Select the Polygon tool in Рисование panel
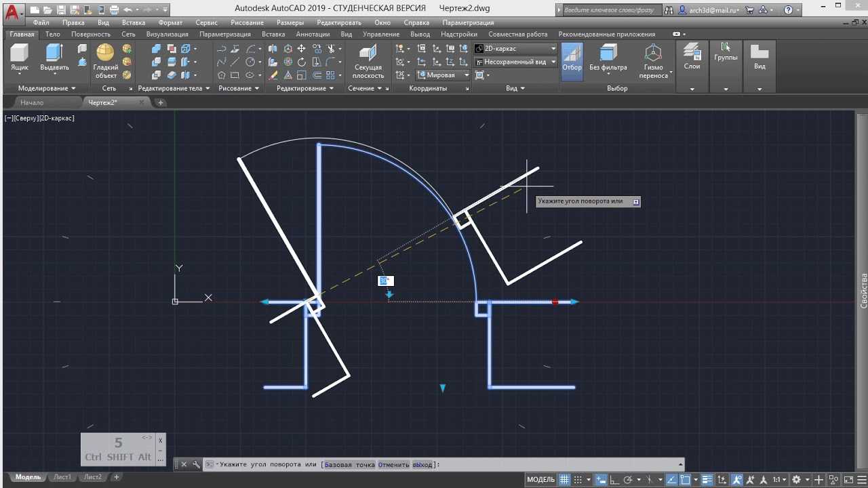The height and width of the screenshot is (488, 868). click(221, 75)
